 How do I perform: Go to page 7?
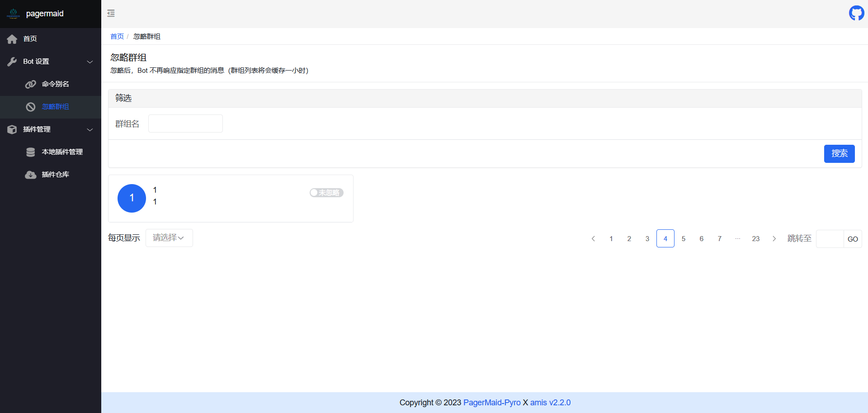tap(720, 238)
